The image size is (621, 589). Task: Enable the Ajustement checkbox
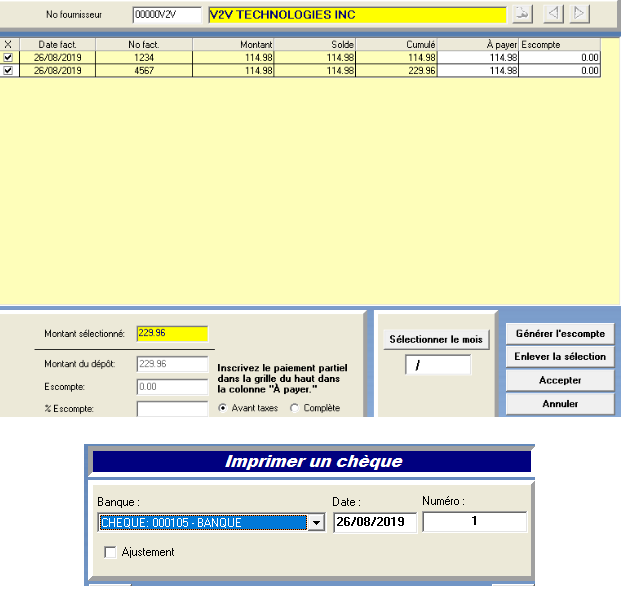tap(110, 552)
